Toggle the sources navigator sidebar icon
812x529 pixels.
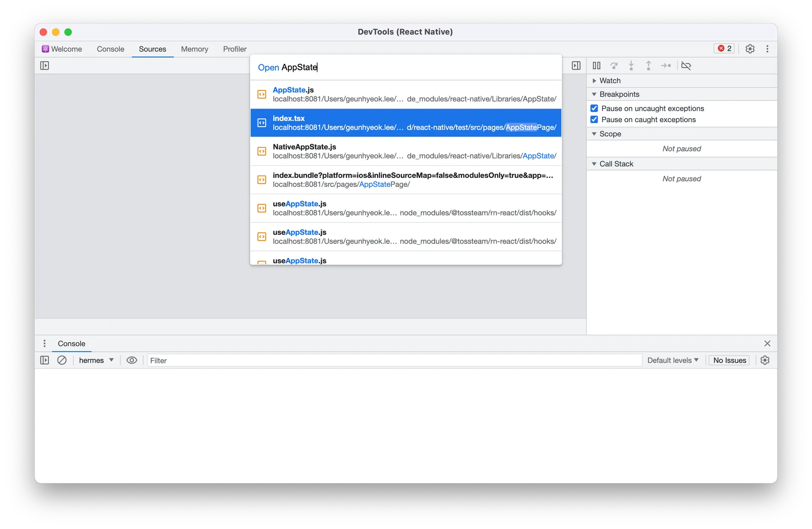(45, 65)
